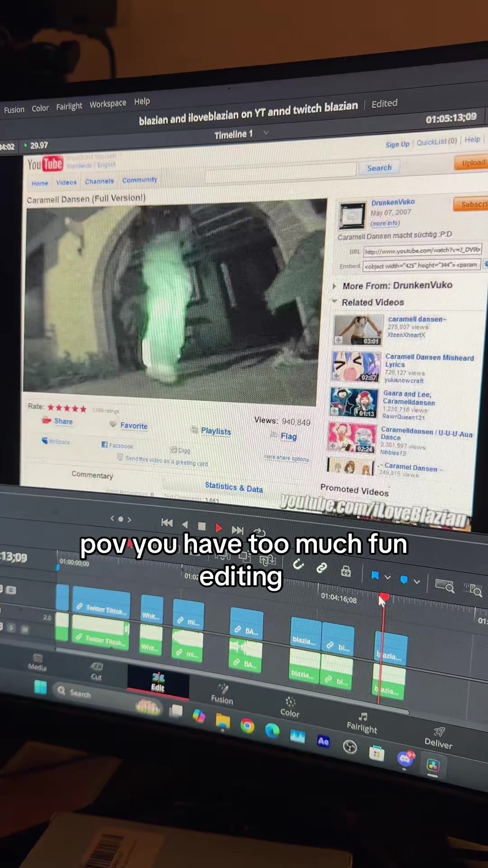Add a blue flag to the clip
Image resolution: width=488 pixels, height=868 pixels.
(x=375, y=576)
